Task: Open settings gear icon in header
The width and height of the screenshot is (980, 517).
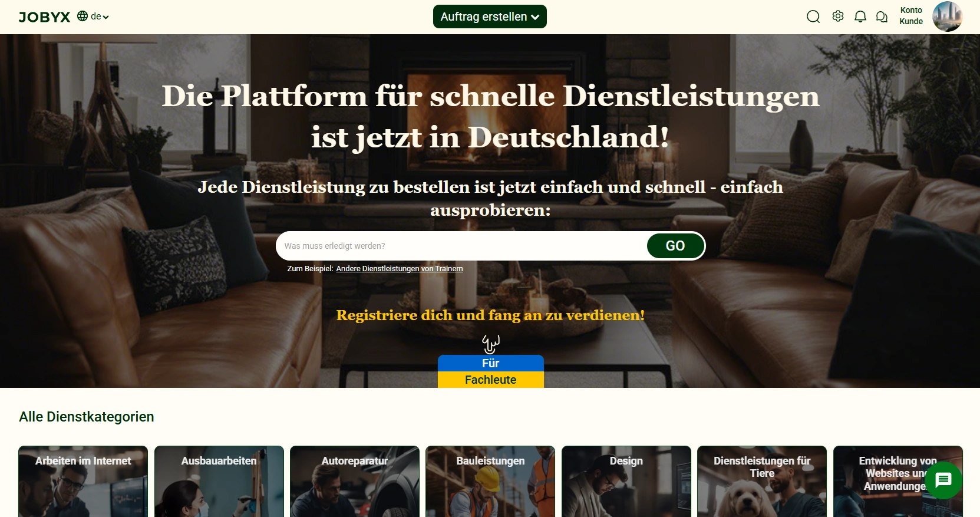Action: pyautogui.click(x=838, y=17)
